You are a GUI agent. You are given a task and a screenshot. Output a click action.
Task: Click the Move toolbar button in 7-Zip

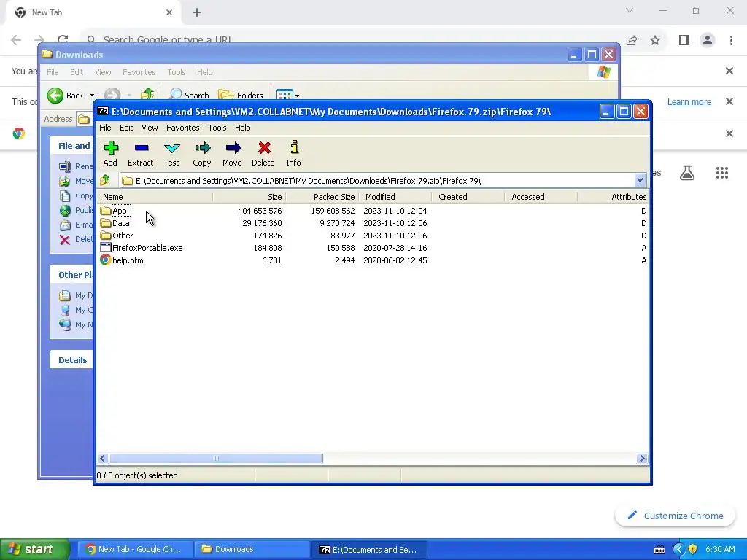(x=233, y=153)
